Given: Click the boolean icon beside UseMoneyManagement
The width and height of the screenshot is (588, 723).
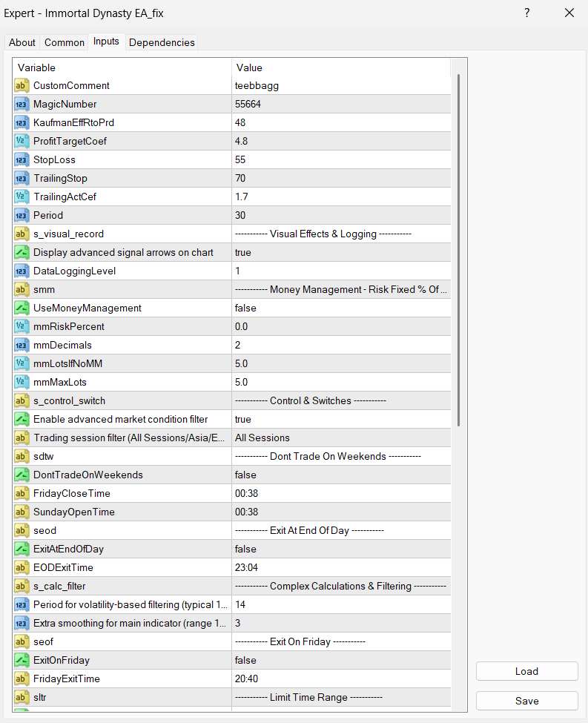Looking at the screenshot, I should [x=22, y=308].
